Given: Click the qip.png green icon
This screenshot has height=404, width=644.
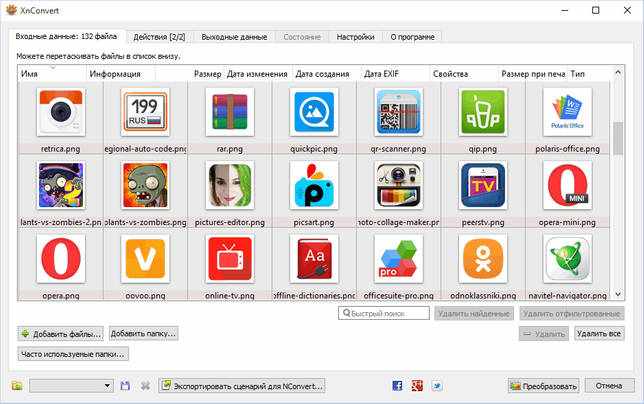Looking at the screenshot, I should [483, 112].
